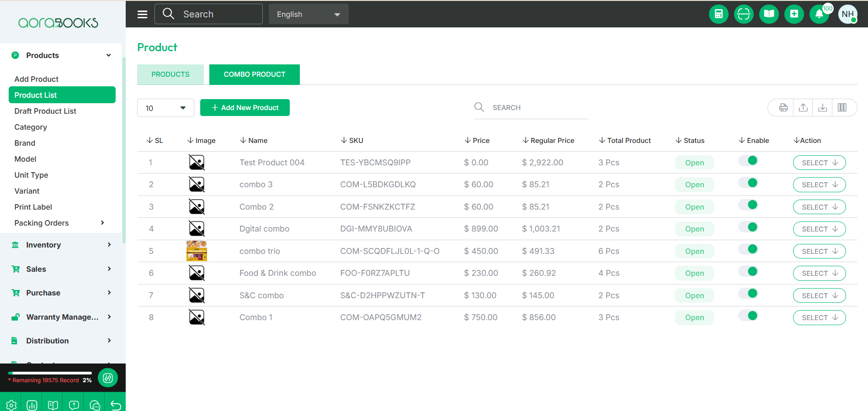Click Add New Product button
This screenshot has height=411, width=868.
[x=245, y=108]
